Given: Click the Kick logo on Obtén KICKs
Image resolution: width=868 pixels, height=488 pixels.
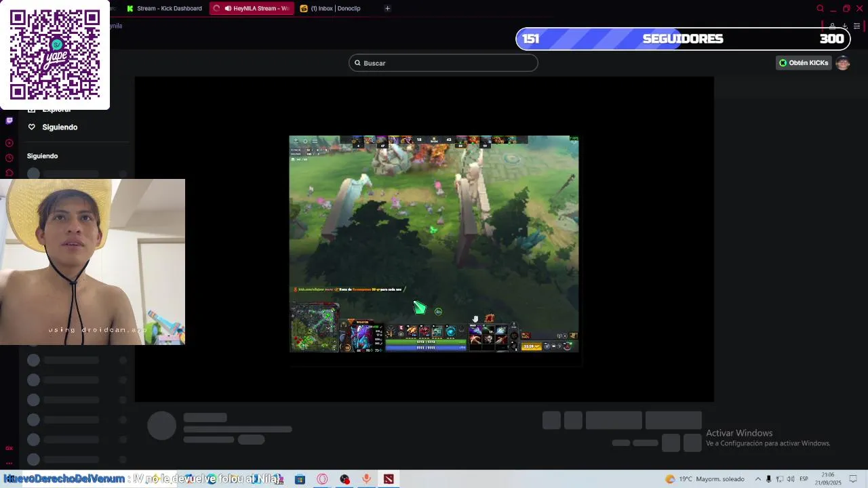Looking at the screenshot, I should coord(783,63).
